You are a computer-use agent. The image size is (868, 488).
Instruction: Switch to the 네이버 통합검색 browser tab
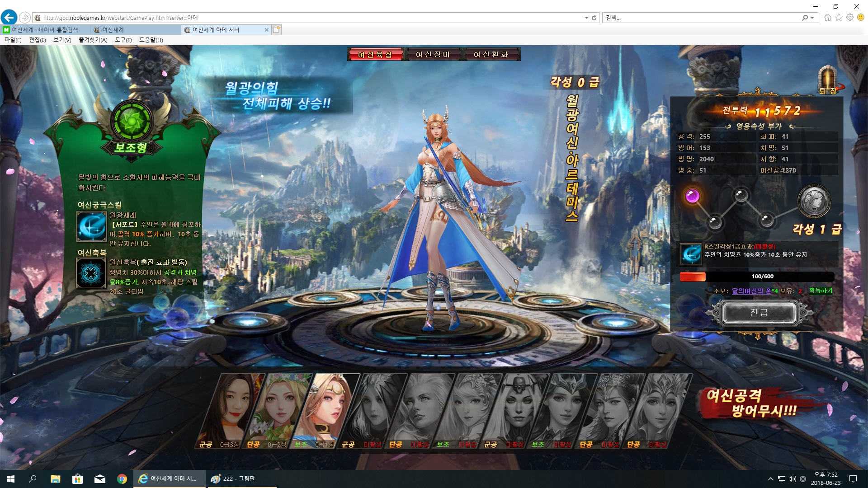45,30
